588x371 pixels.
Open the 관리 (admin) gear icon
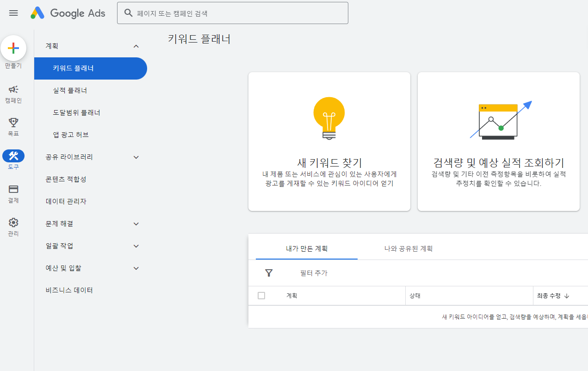(x=13, y=223)
